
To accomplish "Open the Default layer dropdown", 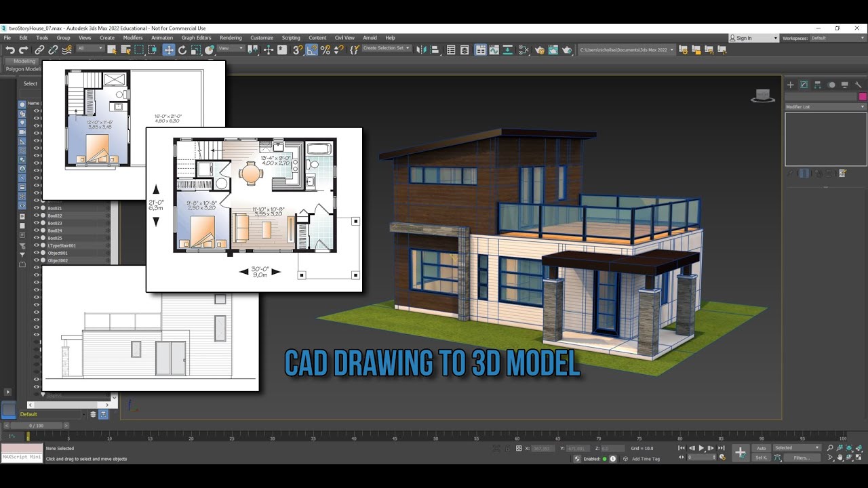I will 52,414.
